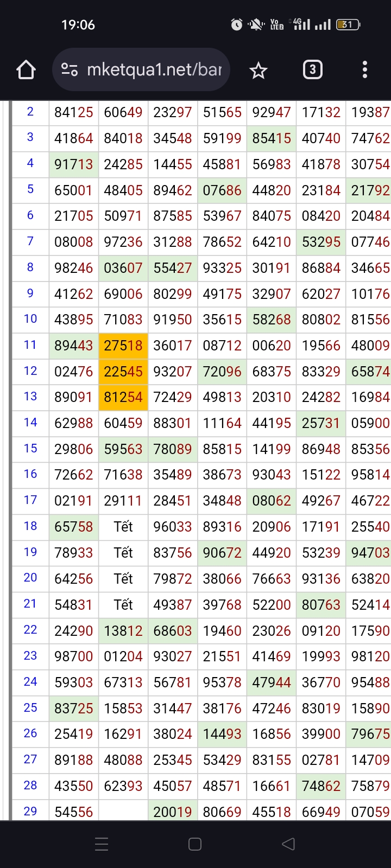Screen dimensions: 391x868
Task: Open the browser three-dot menu
Action: coord(364,70)
